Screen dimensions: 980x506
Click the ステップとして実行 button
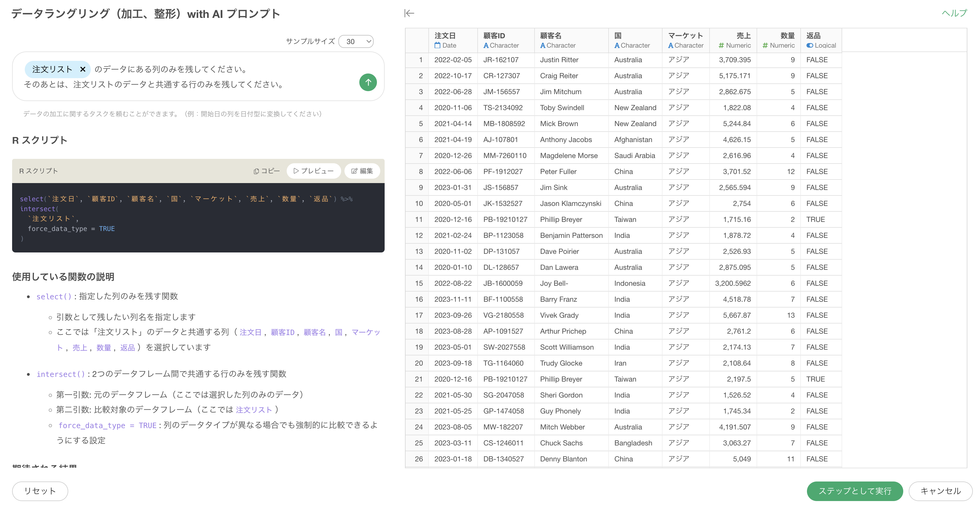855,491
